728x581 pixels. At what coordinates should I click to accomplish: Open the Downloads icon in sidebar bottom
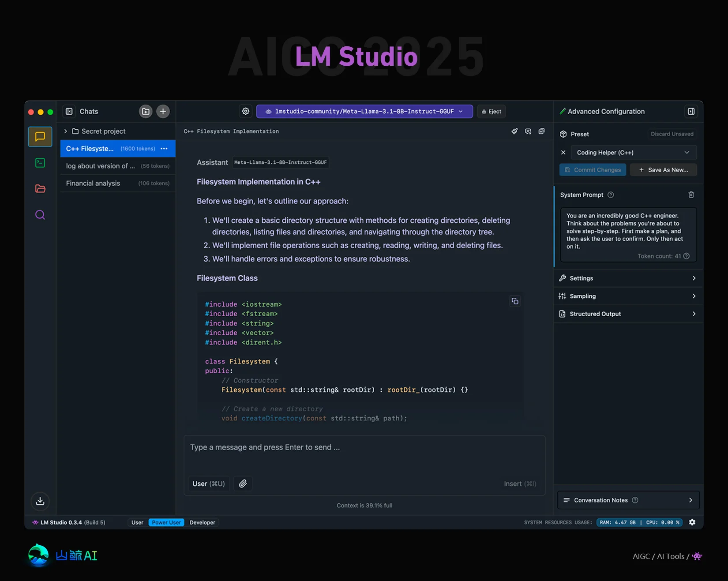click(x=40, y=501)
